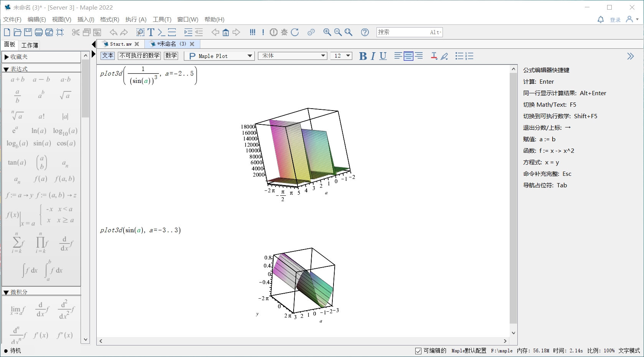Image resolution: width=644 pixels, height=357 pixels.
Task: Open the 文件(F) menu
Action: tap(12, 19)
